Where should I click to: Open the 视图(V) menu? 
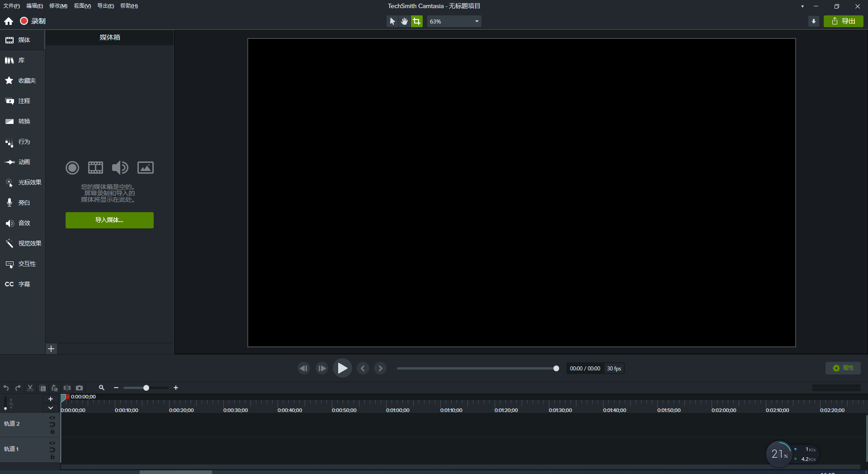(82, 6)
